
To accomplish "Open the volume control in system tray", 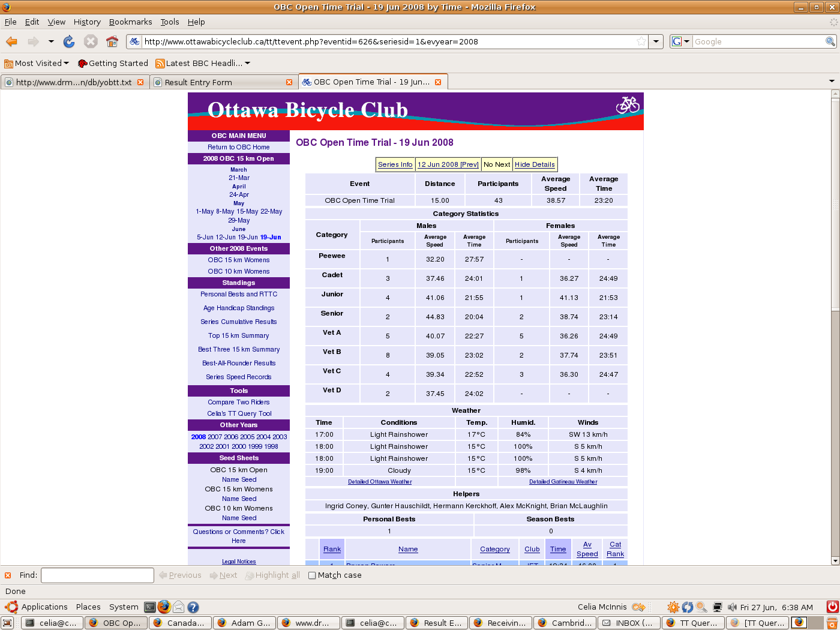I will pyautogui.click(x=732, y=607).
